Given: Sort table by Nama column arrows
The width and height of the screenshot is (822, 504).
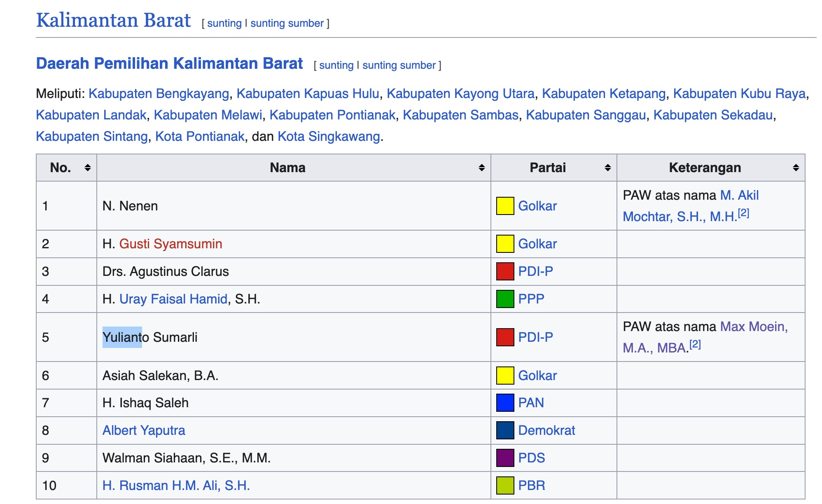Looking at the screenshot, I should tap(481, 168).
